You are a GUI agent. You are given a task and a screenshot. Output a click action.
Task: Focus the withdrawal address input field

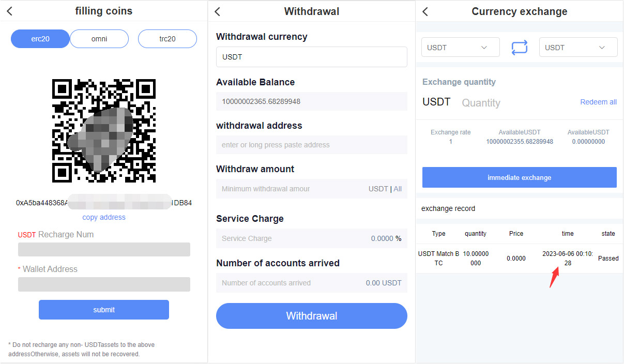311,145
